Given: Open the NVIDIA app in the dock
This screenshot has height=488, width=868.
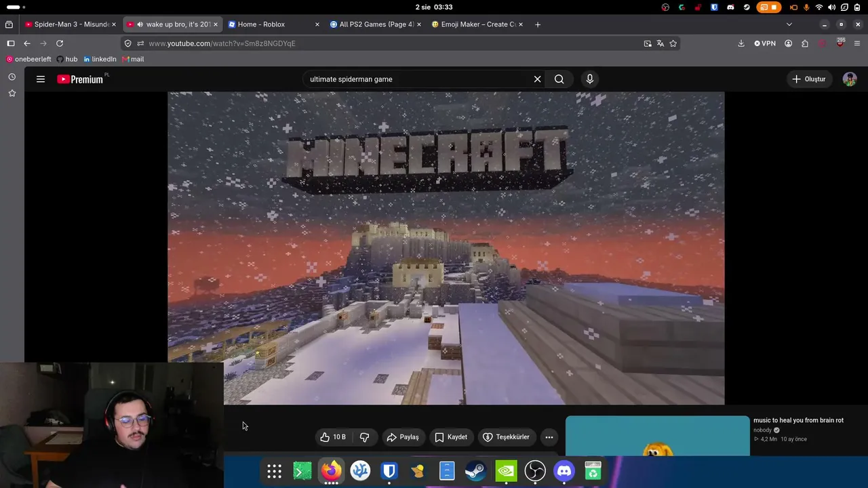Looking at the screenshot, I should (506, 471).
